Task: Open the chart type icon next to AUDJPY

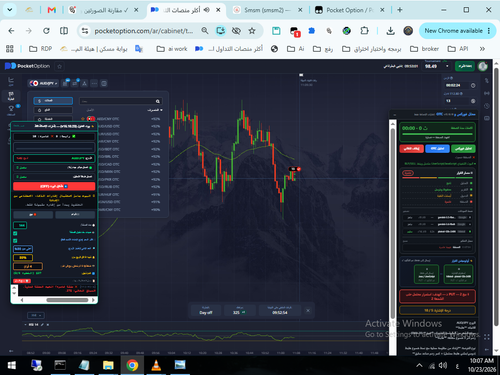Action: click(65, 83)
